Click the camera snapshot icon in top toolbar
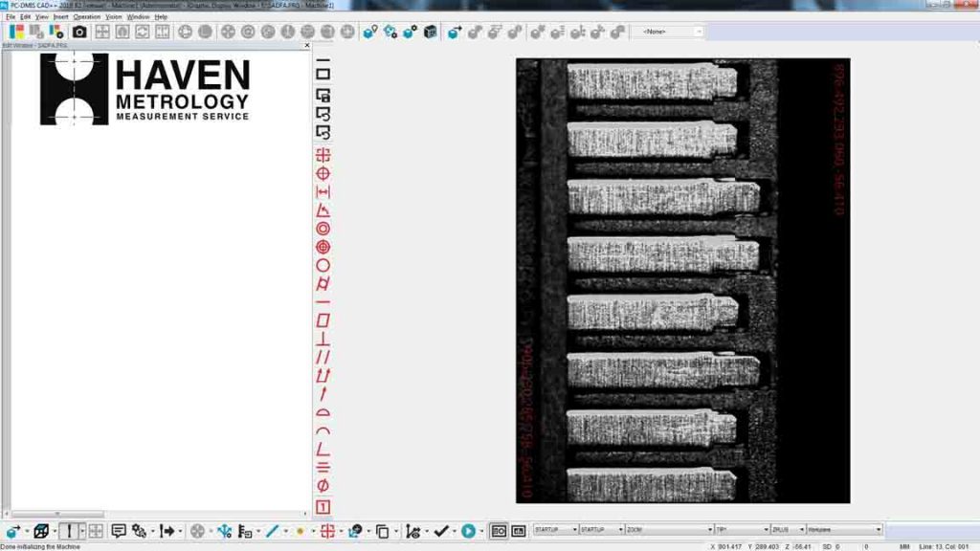This screenshot has width=980, height=551. (79, 32)
